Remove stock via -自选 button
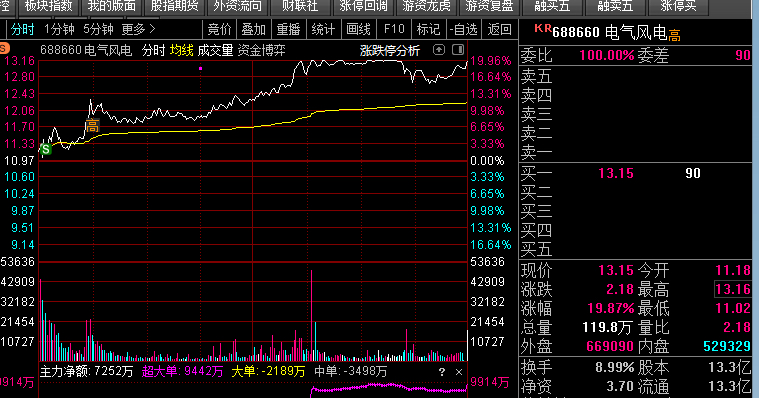The width and height of the screenshot is (759, 398). tap(463, 30)
